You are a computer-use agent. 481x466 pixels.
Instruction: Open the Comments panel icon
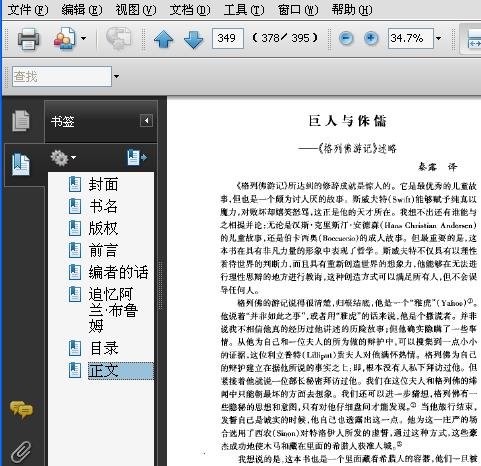click(21, 410)
